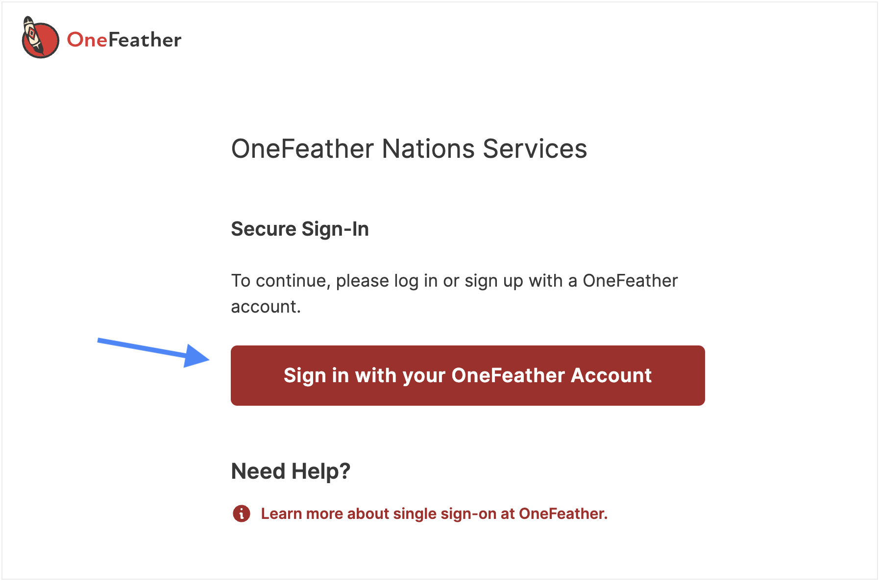
Task: Click the OneFeather Nations Services heading
Action: (x=409, y=149)
